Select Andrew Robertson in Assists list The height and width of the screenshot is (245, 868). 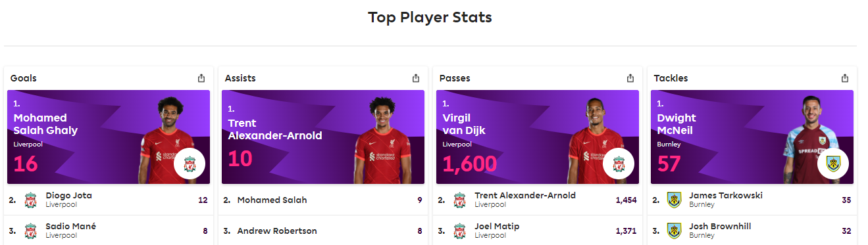[x=323, y=231]
